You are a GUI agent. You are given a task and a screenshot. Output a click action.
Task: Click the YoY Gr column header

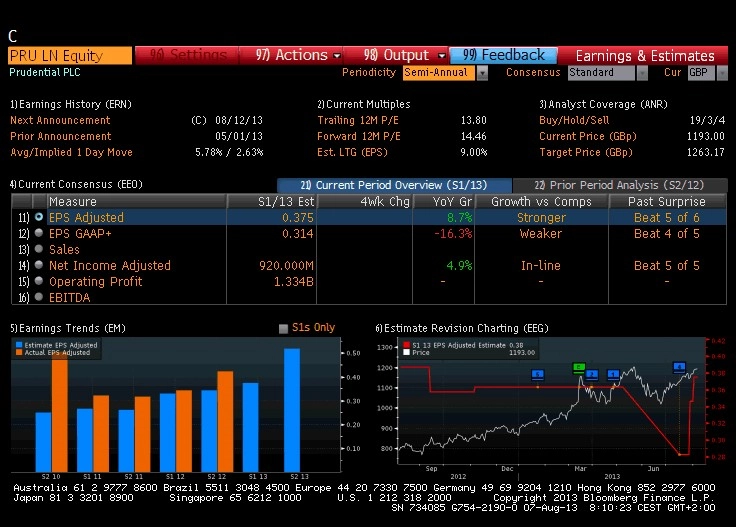pos(444,201)
